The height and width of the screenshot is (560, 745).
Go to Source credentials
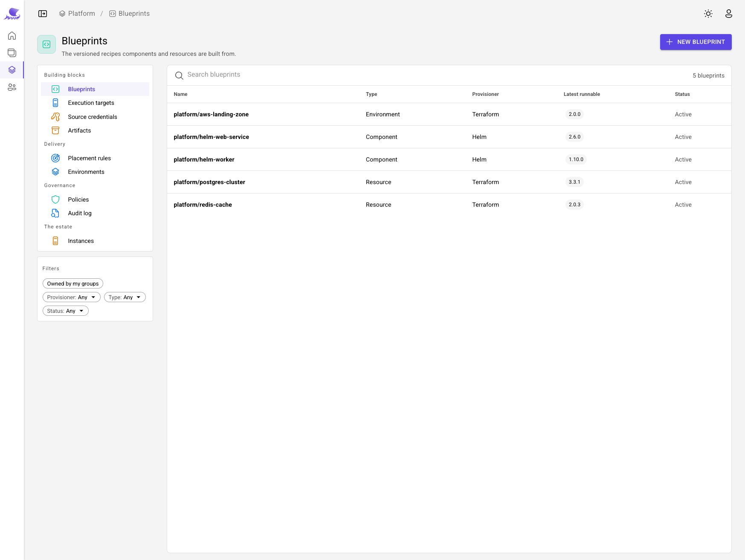click(95, 117)
